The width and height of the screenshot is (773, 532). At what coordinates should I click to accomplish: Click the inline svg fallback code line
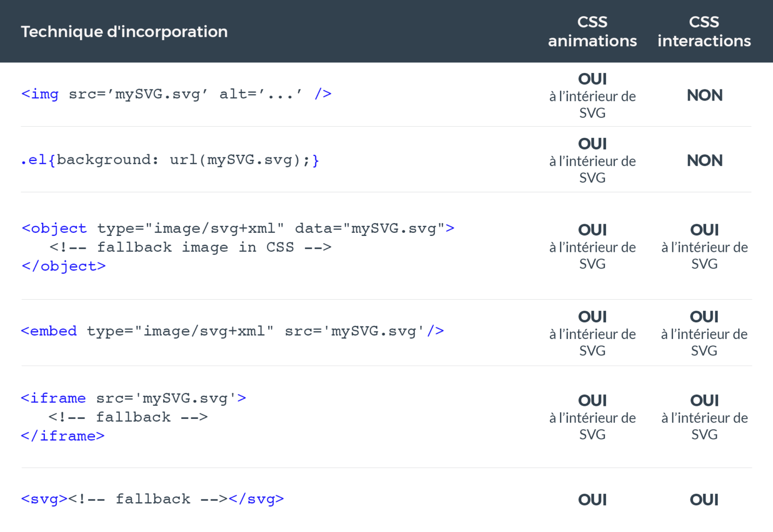152,499
